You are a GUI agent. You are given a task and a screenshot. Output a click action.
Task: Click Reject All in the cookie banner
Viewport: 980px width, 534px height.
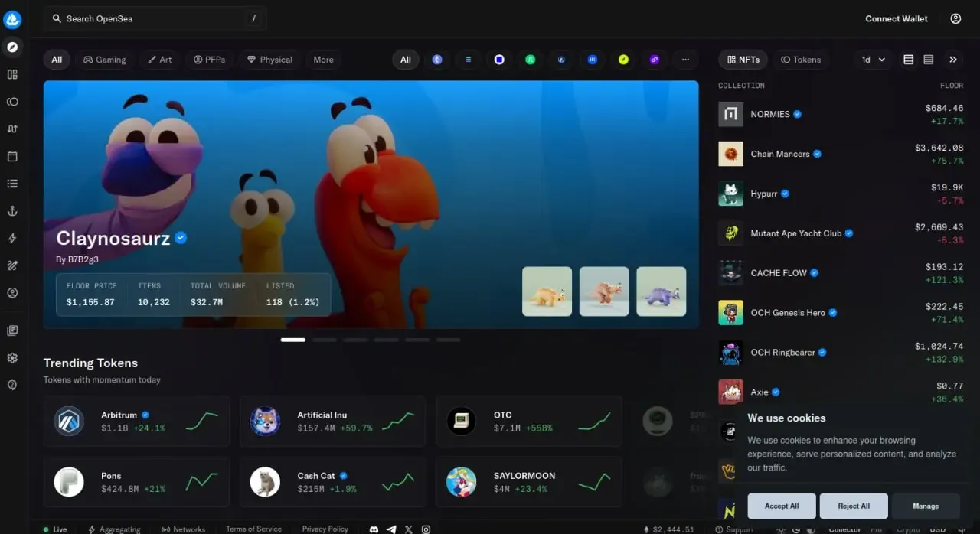point(854,506)
